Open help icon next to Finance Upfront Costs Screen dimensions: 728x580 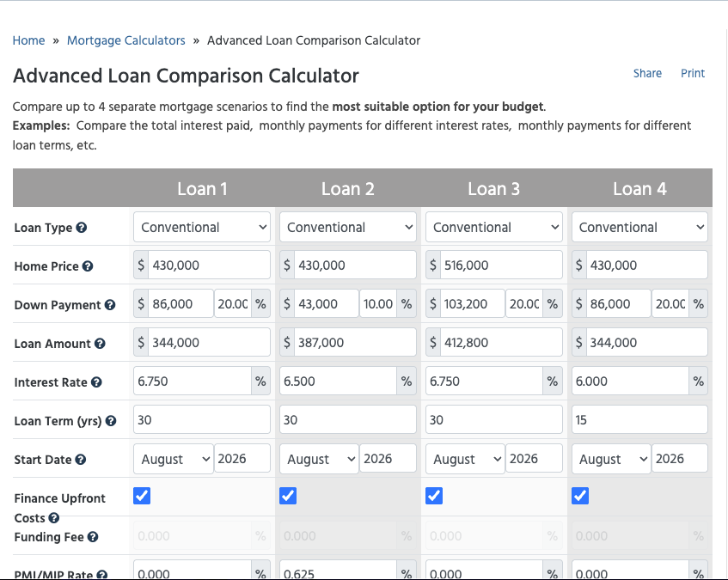(x=54, y=518)
